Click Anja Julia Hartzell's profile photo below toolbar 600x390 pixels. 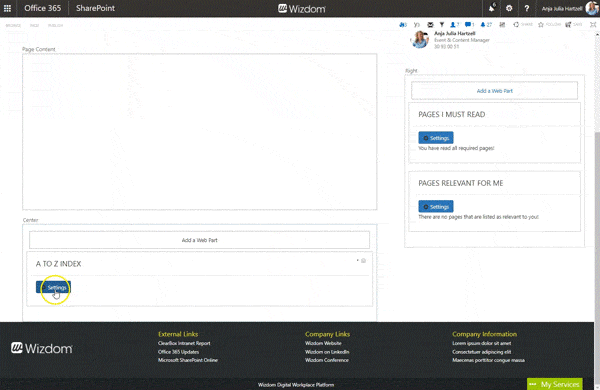420,39
